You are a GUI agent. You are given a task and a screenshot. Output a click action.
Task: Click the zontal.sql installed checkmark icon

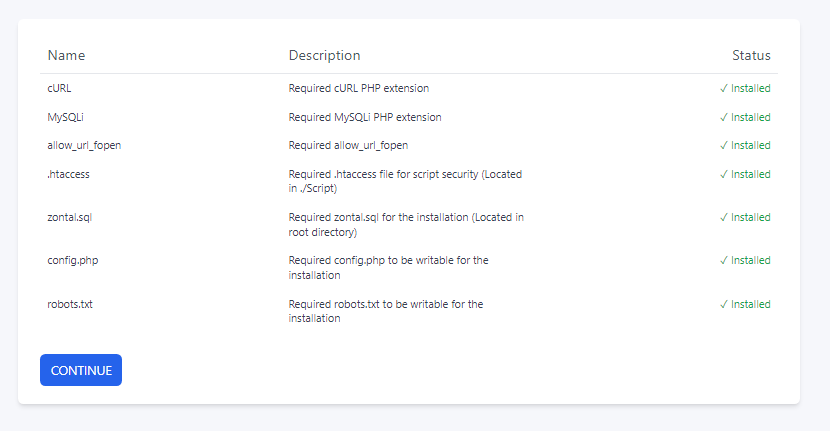724,217
